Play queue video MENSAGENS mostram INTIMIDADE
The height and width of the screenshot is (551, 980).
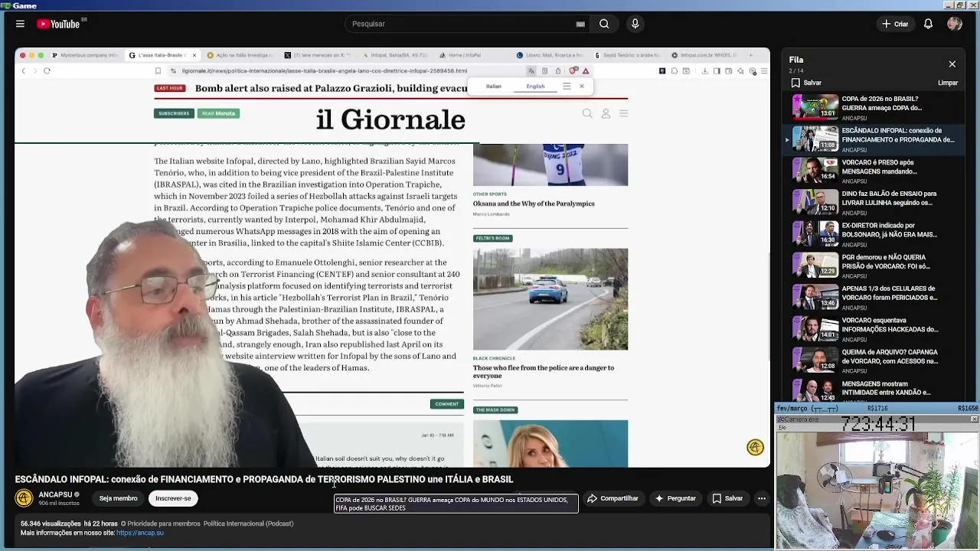pyautogui.click(x=875, y=390)
